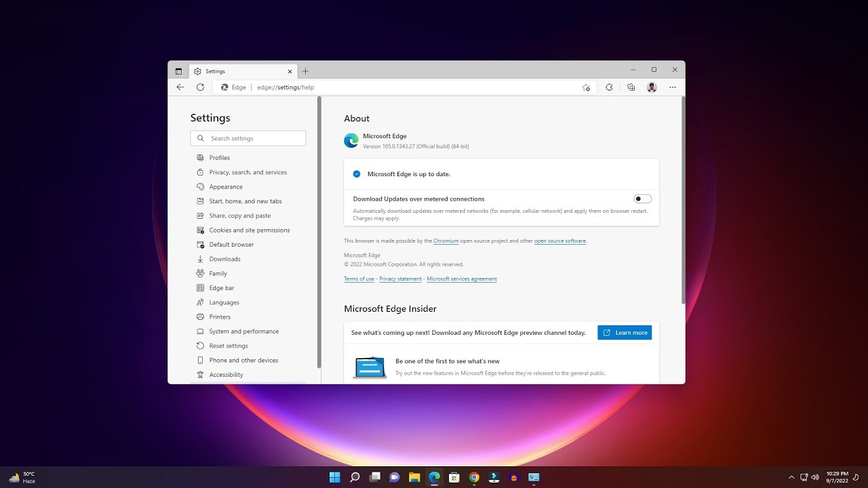Image resolution: width=868 pixels, height=488 pixels.
Task: Open the network status tray icon
Action: point(804,477)
